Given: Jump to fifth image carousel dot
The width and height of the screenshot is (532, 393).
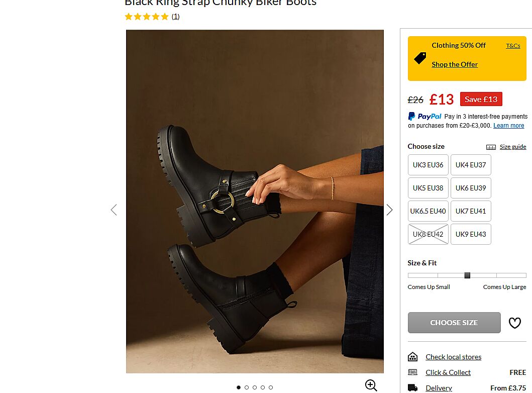Looking at the screenshot, I should (x=271, y=387).
